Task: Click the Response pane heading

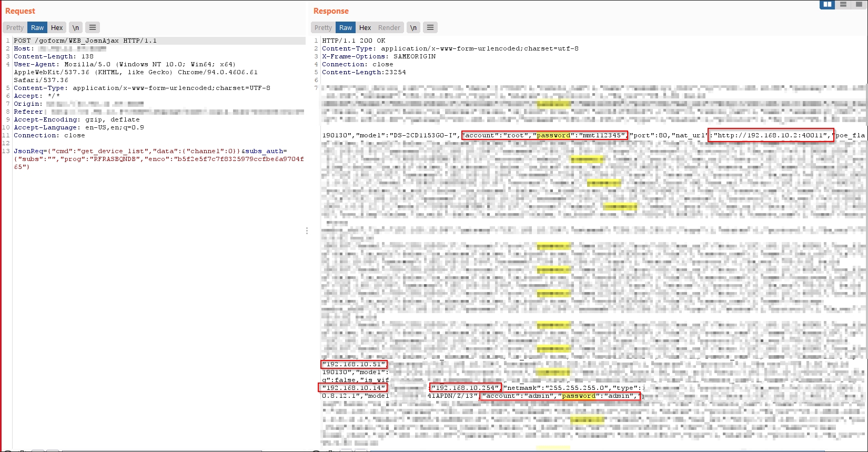Action: (x=331, y=11)
